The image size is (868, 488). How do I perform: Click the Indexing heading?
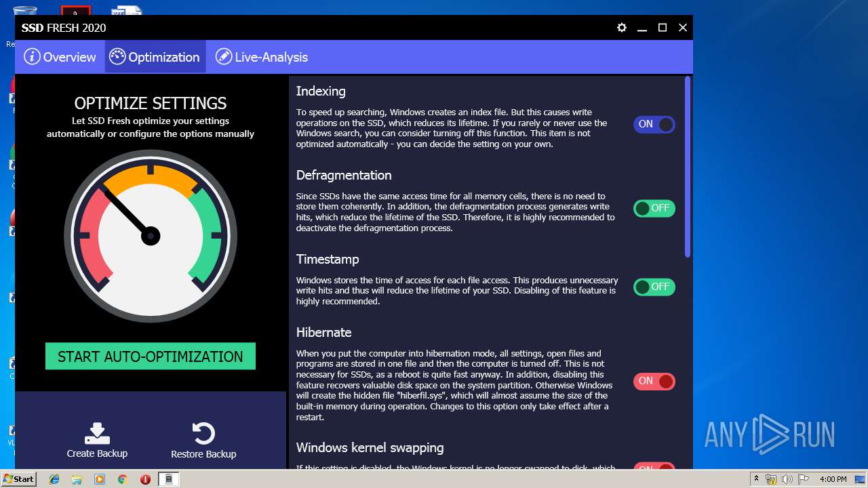321,91
